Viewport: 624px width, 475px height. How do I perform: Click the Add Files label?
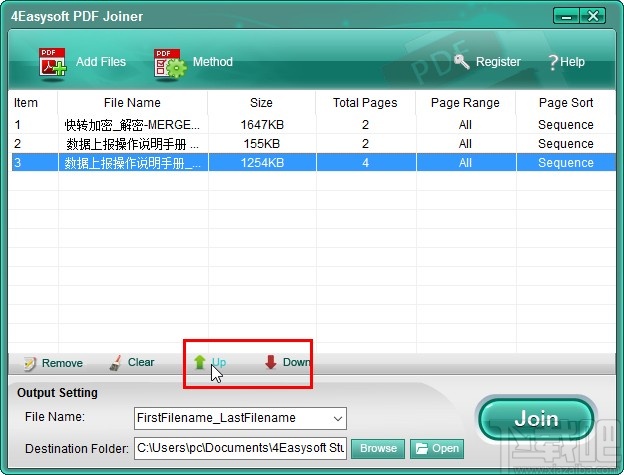tap(101, 62)
